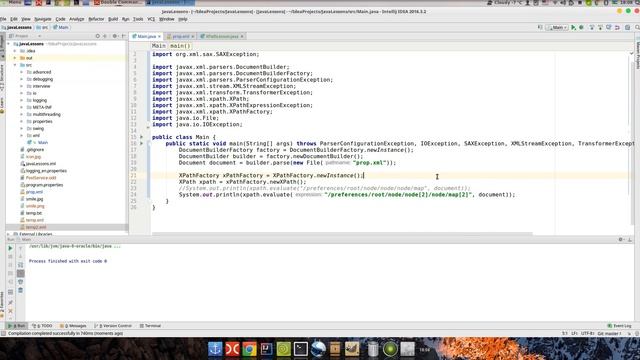The image size is (640, 360).
Task: Click the main() breadcrumb above the editor
Action: pyautogui.click(x=180, y=46)
